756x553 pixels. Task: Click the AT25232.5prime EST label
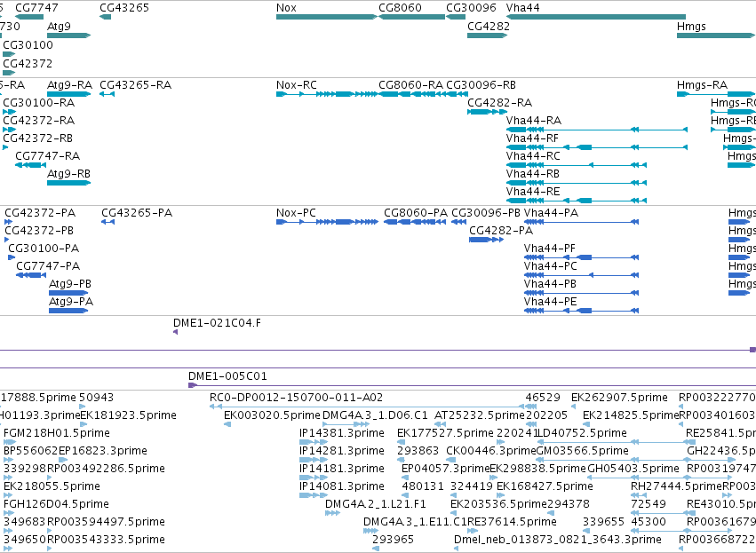pos(479,415)
